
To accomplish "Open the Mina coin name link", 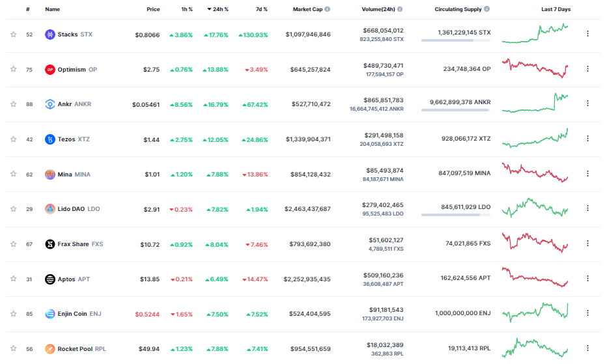I will [x=65, y=175].
